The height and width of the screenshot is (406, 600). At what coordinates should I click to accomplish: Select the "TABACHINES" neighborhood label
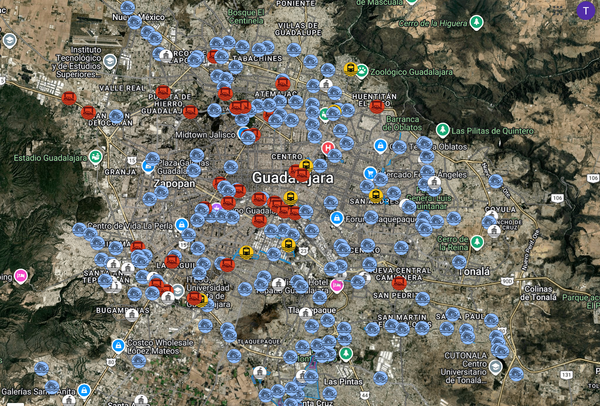coord(257,59)
